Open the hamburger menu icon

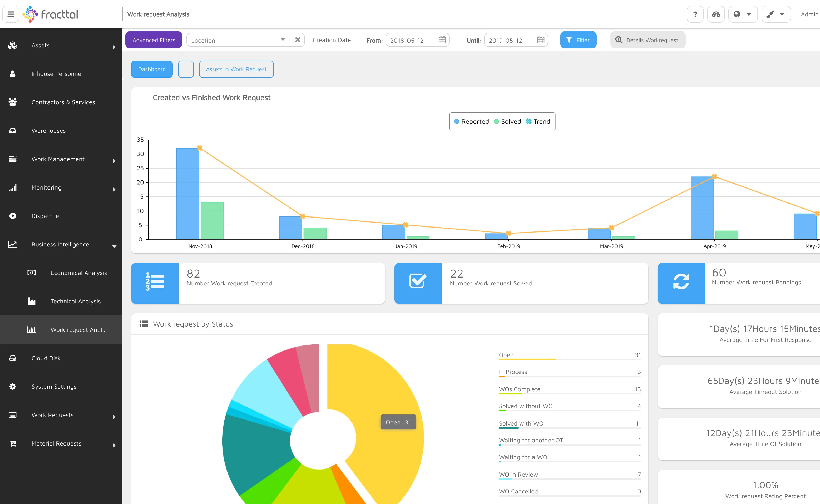(x=11, y=14)
